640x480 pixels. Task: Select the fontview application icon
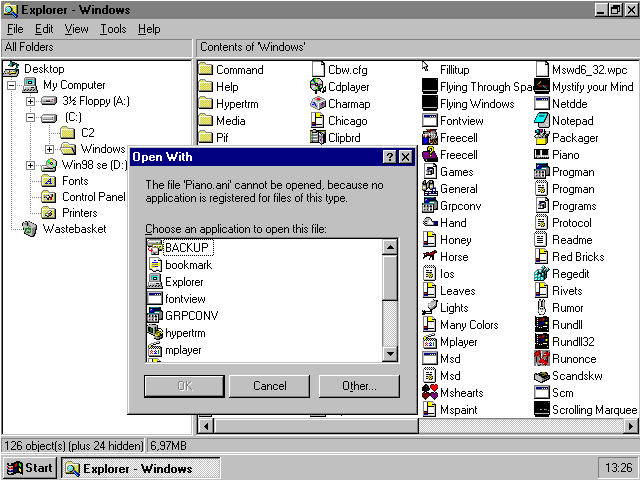155,299
